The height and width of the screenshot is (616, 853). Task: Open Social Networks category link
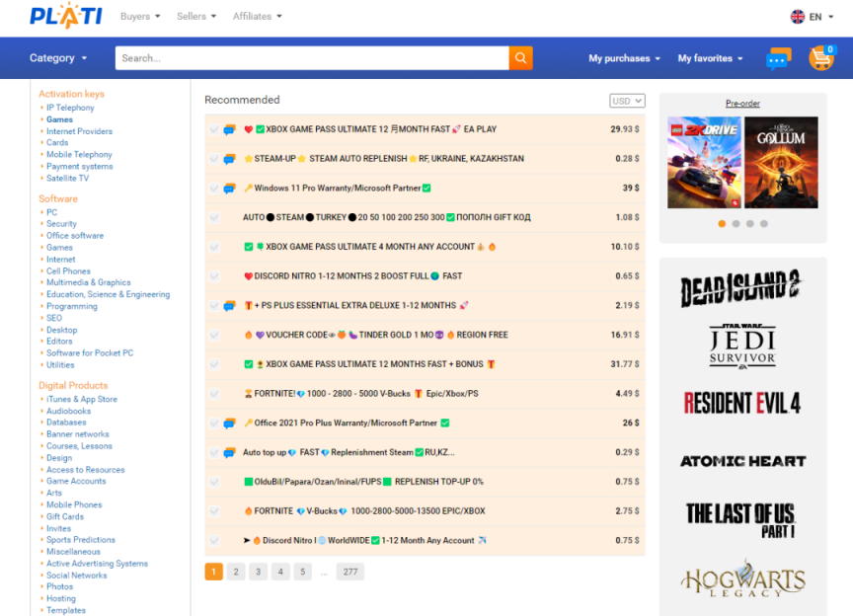(x=77, y=576)
